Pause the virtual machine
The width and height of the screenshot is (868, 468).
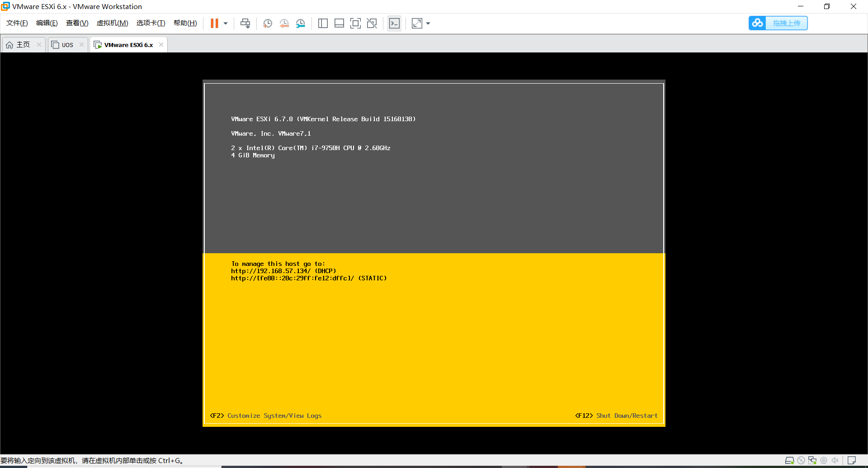pyautogui.click(x=214, y=23)
